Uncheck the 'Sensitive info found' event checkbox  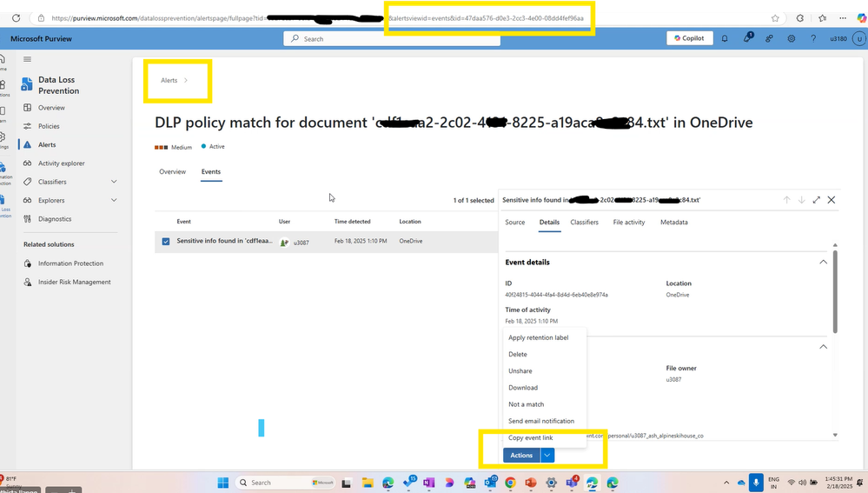tap(165, 242)
